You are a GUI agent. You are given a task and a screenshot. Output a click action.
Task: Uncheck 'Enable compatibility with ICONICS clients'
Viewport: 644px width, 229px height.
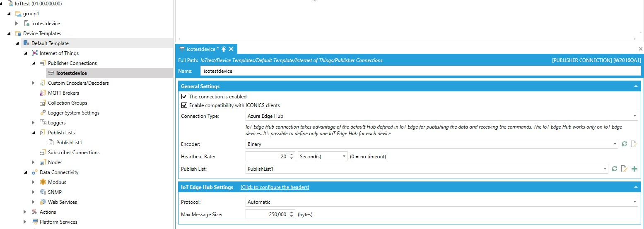click(184, 105)
